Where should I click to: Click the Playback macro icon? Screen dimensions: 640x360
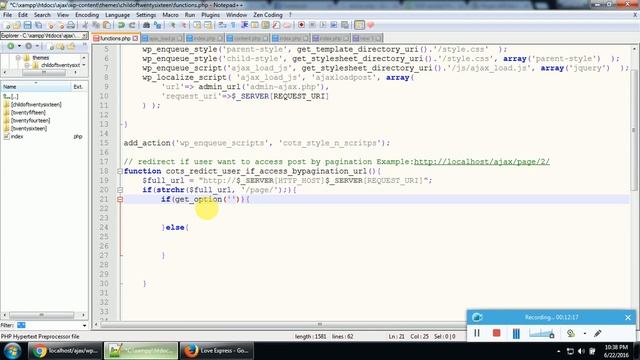(323, 25)
